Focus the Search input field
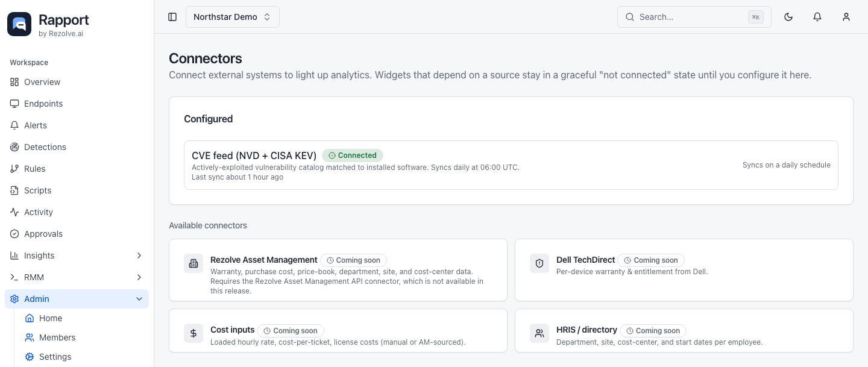Image resolution: width=868 pixels, height=367 pixels. 694,17
